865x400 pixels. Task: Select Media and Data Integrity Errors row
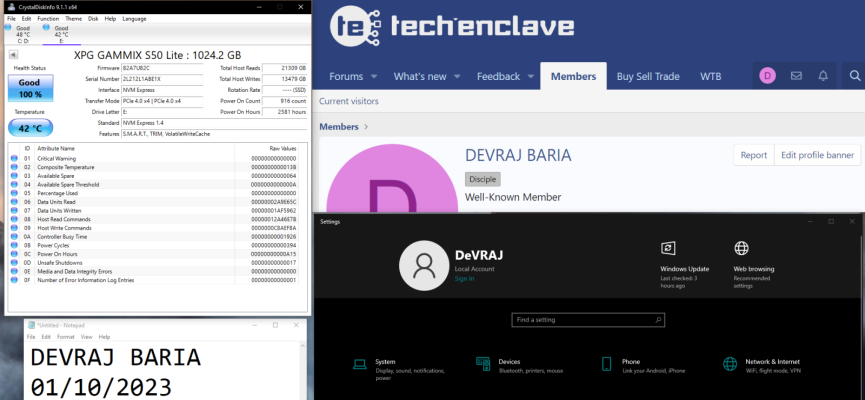[x=154, y=271]
